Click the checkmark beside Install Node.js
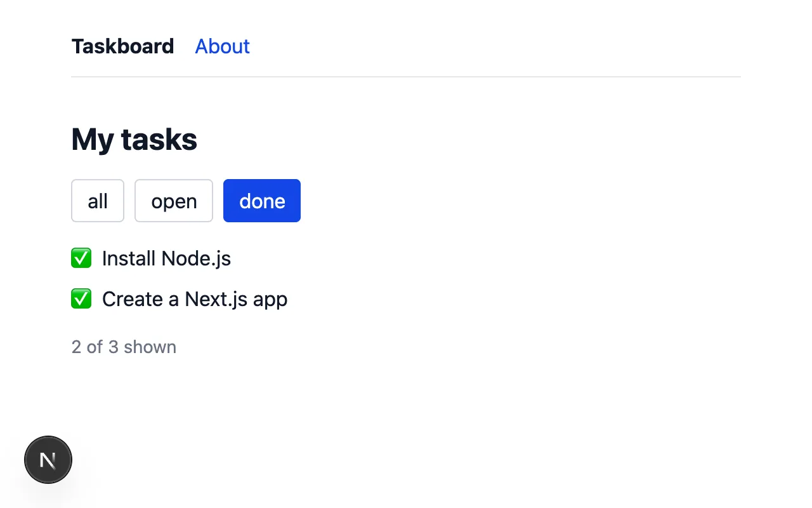This screenshot has width=812, height=508. 81,258
